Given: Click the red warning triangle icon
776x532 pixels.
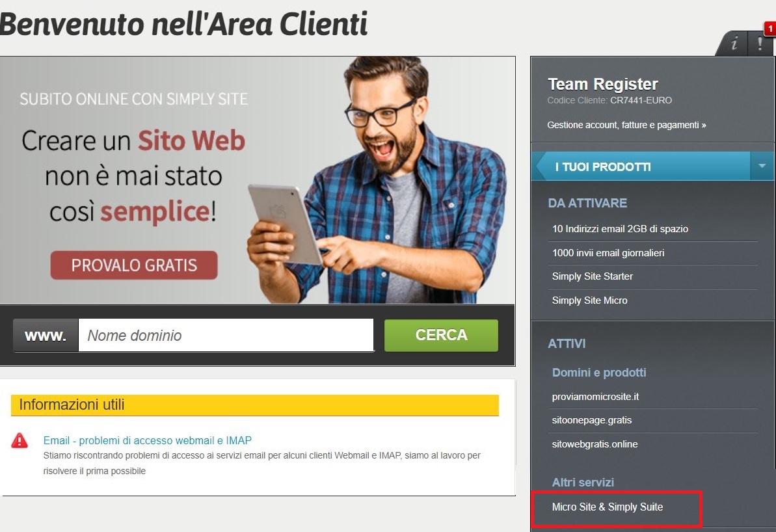Looking at the screenshot, I should [20, 440].
